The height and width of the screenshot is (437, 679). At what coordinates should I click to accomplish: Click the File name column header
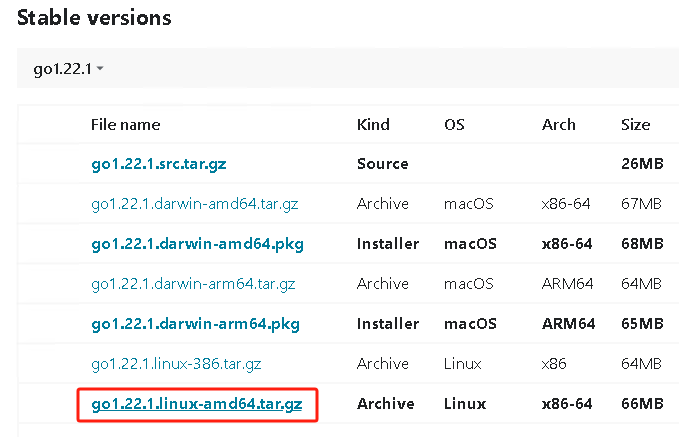[125, 125]
